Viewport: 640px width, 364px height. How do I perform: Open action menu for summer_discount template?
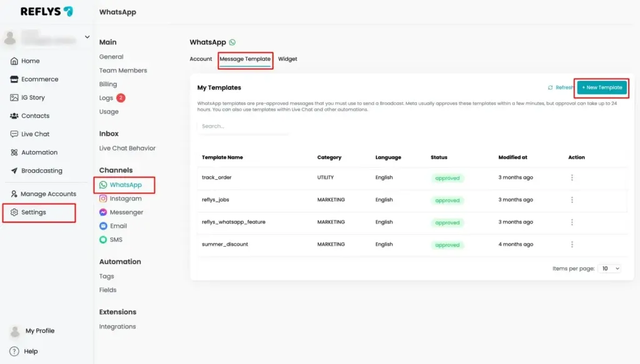[572, 245]
